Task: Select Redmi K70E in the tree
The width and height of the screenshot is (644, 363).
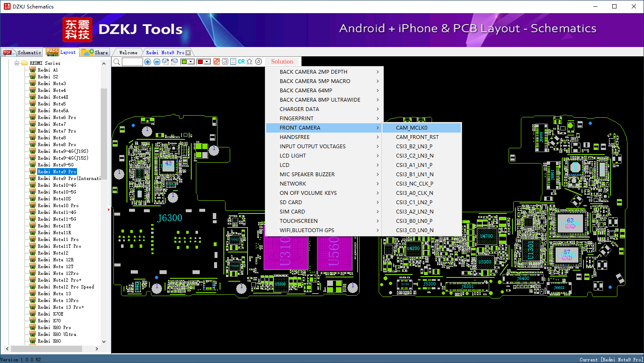Action: [x=51, y=314]
